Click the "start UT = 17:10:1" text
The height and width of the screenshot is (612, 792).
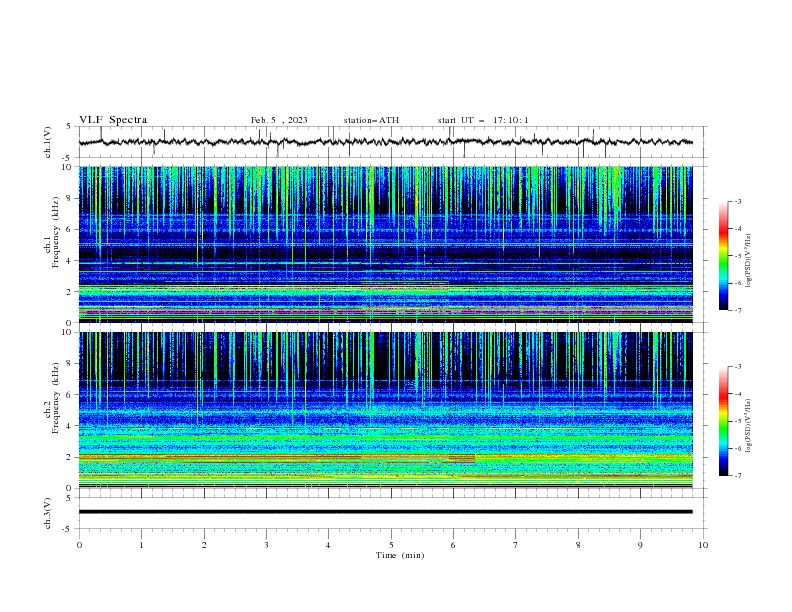point(483,120)
